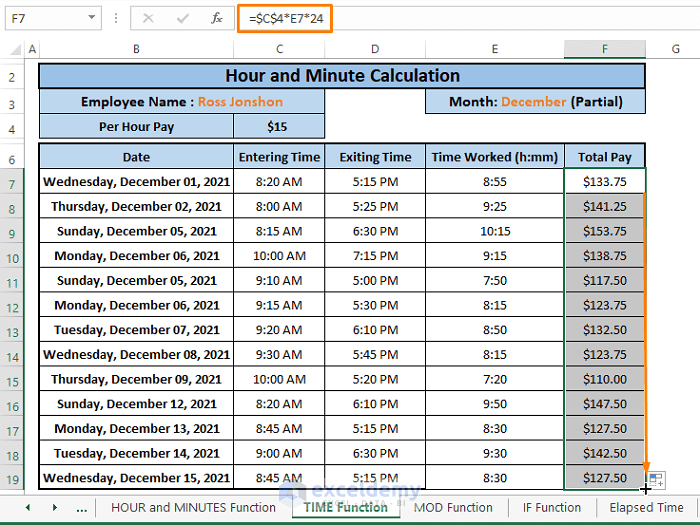Click the previous sheet navigation arrow
Image resolution: width=700 pixels, height=525 pixels.
tap(28, 508)
